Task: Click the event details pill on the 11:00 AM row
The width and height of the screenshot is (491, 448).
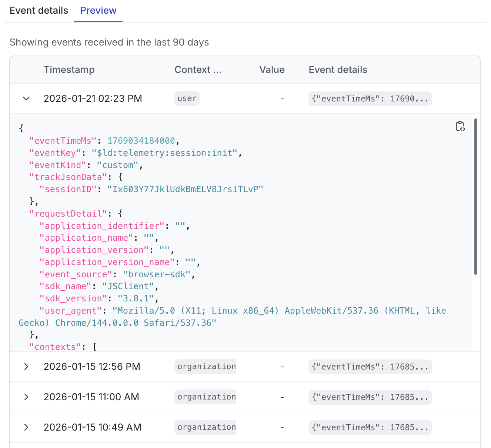Action: coord(370,397)
